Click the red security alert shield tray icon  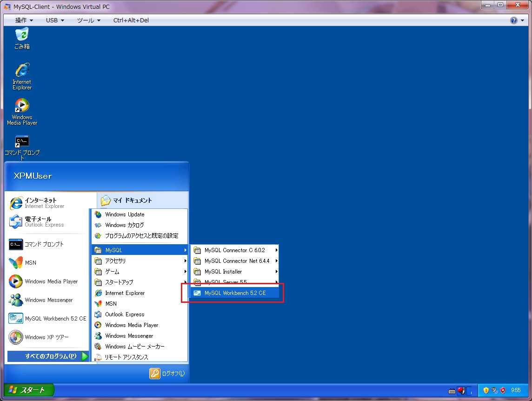click(x=503, y=390)
